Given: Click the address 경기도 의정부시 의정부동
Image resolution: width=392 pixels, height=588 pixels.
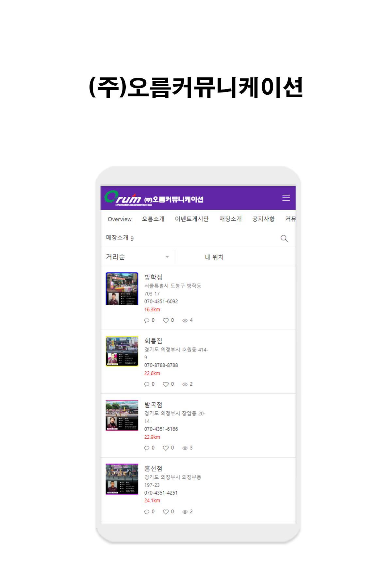Looking at the screenshot, I should (173, 477).
